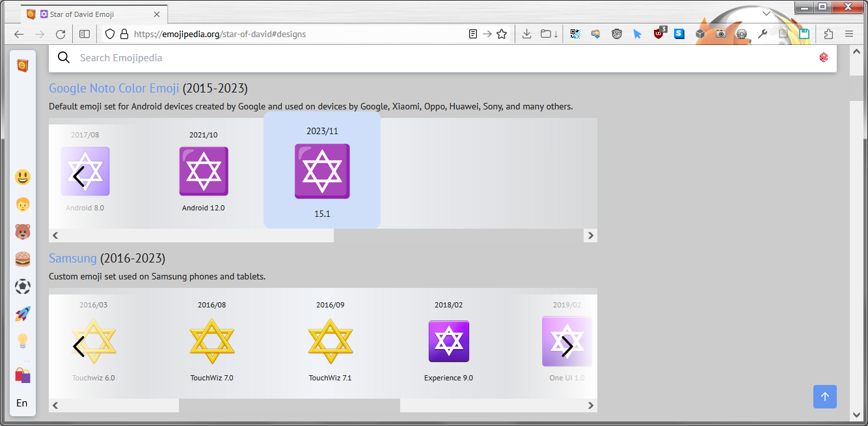Open the Samsung vendor link
The height and width of the screenshot is (426, 868).
(x=73, y=259)
